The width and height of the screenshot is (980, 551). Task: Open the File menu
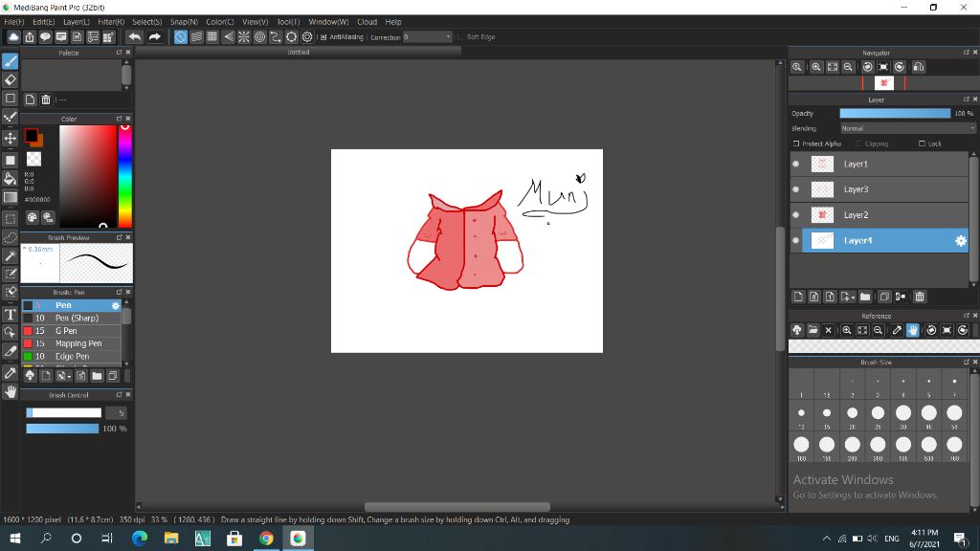point(13,22)
